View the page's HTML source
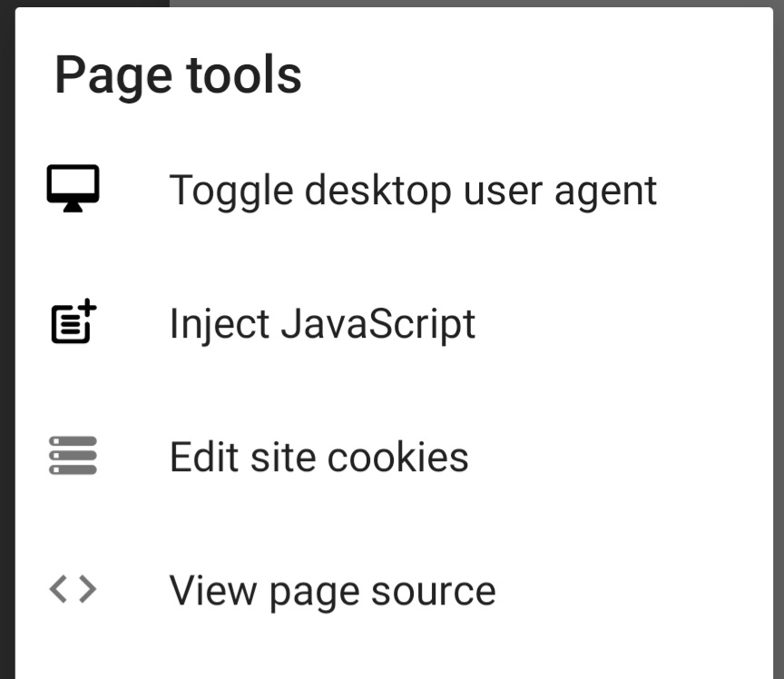 click(x=332, y=590)
